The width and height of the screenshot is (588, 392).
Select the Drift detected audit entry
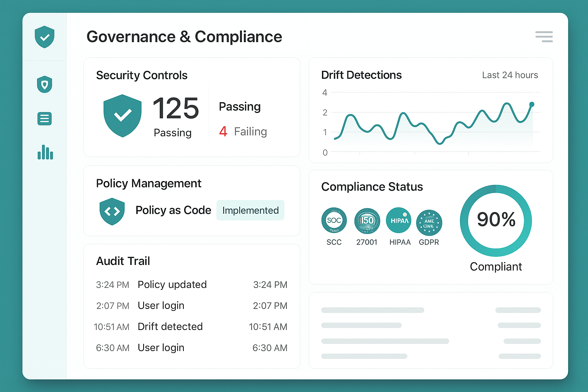tap(170, 327)
